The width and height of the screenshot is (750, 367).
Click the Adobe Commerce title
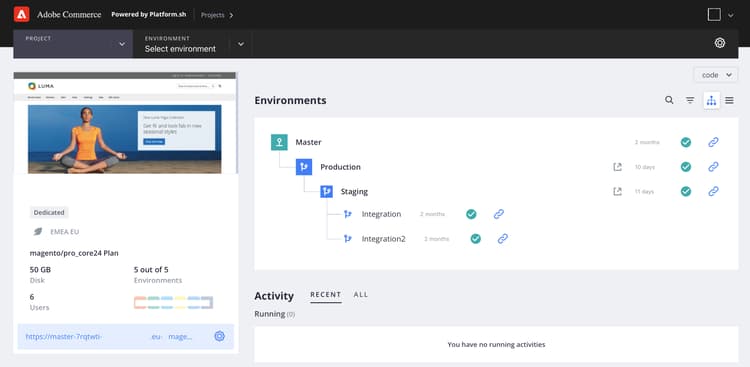point(69,14)
